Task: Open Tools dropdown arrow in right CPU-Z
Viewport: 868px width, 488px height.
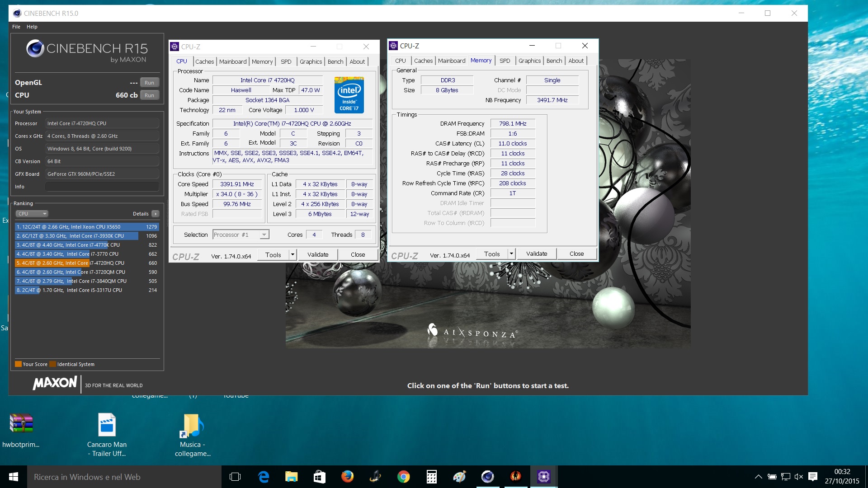Action: click(511, 254)
